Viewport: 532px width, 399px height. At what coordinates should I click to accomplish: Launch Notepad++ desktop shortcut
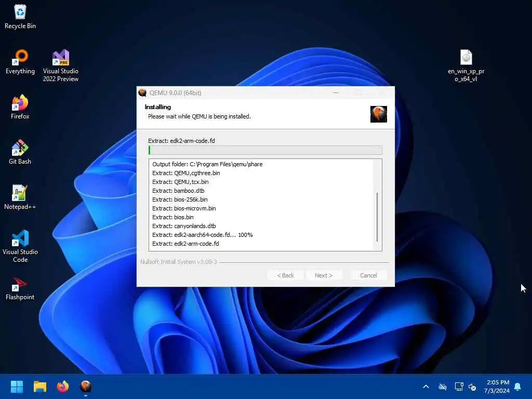coord(20,197)
